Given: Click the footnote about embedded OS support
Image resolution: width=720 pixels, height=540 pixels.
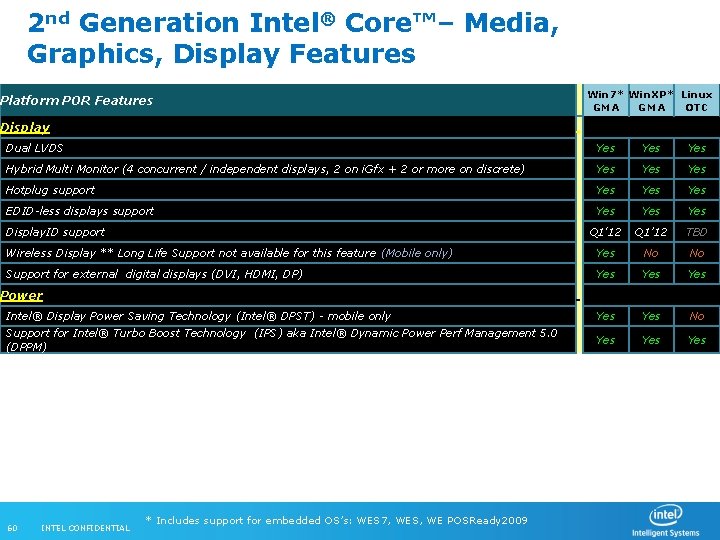Looking at the screenshot, I should [336, 520].
